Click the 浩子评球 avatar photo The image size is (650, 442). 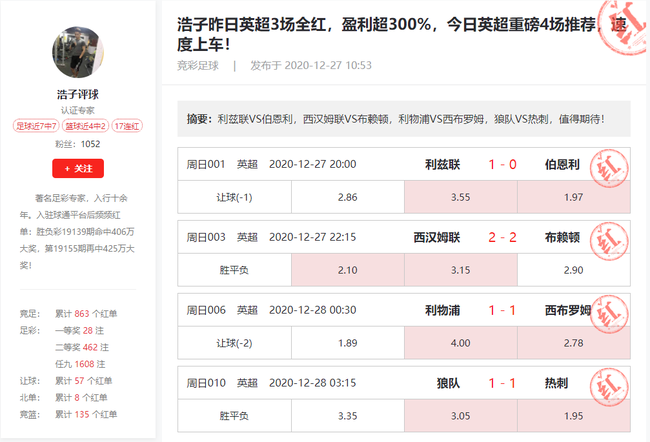click(78, 52)
